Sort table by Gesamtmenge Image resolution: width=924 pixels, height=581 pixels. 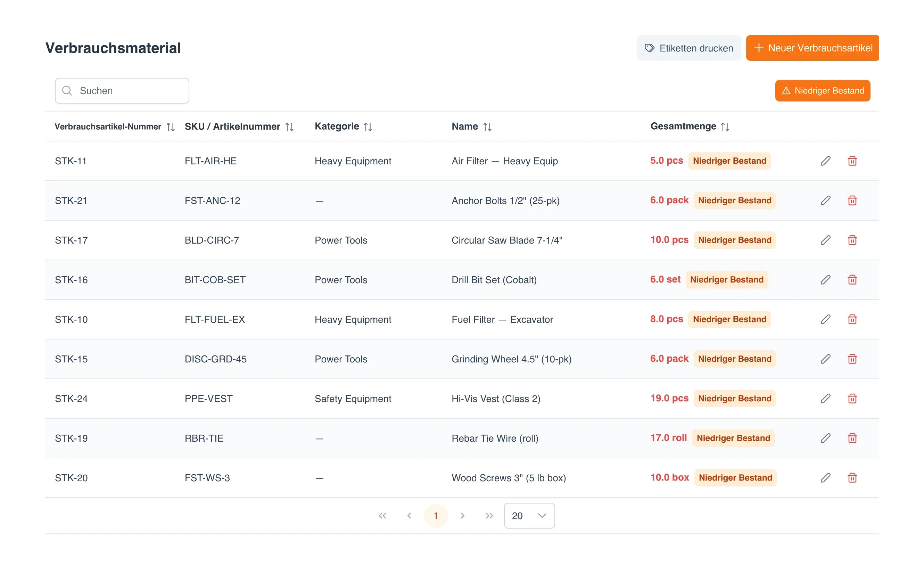(x=690, y=126)
